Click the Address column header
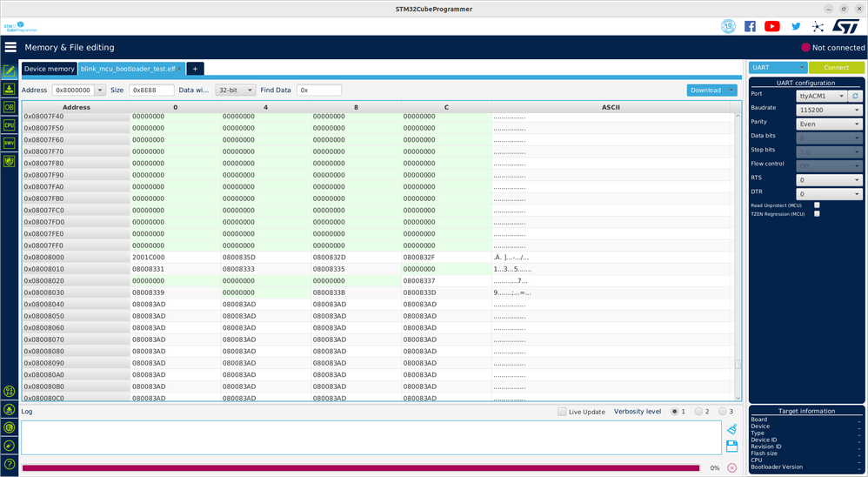 click(x=77, y=107)
